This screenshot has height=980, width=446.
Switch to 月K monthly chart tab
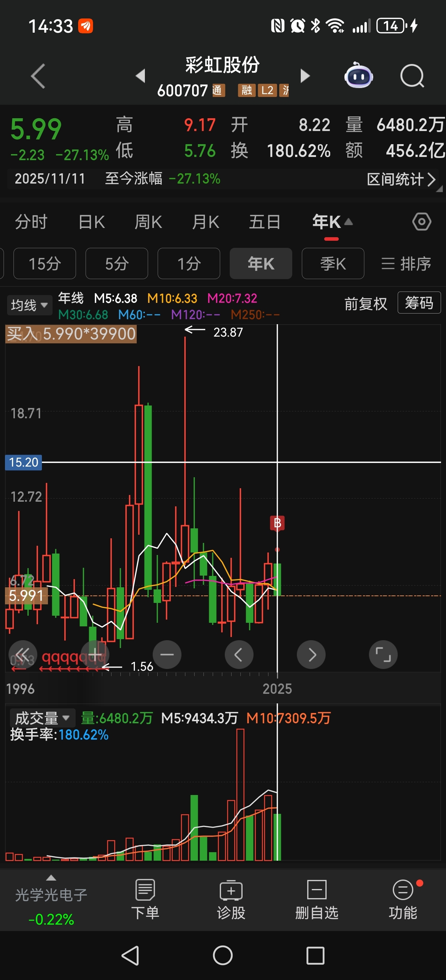point(206,222)
